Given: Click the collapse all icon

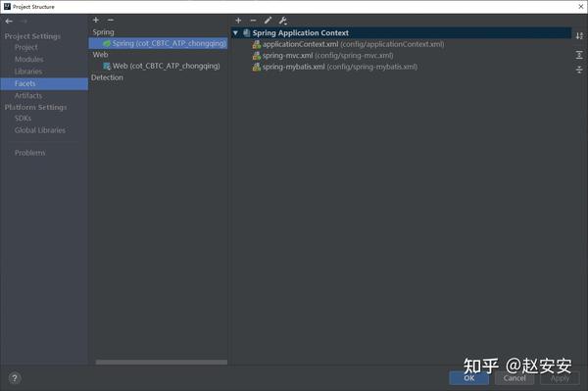Looking at the screenshot, I should click(579, 70).
